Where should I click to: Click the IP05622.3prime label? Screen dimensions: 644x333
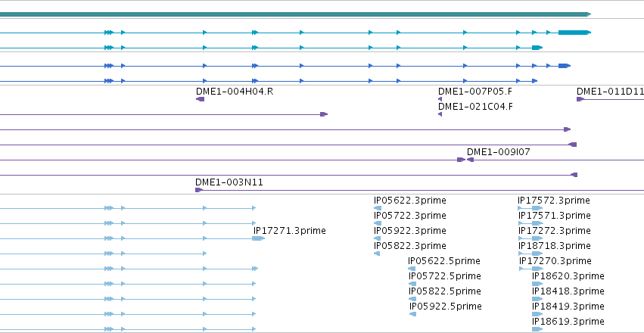(x=410, y=201)
